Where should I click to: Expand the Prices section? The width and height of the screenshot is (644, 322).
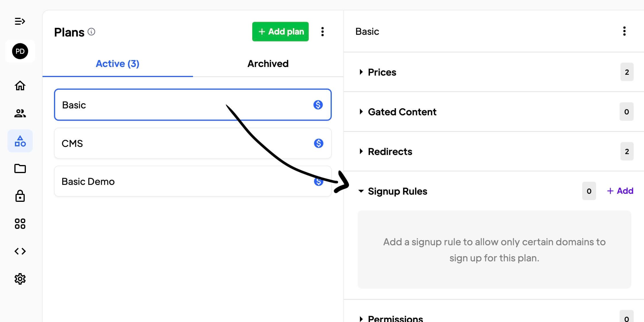pyautogui.click(x=382, y=72)
